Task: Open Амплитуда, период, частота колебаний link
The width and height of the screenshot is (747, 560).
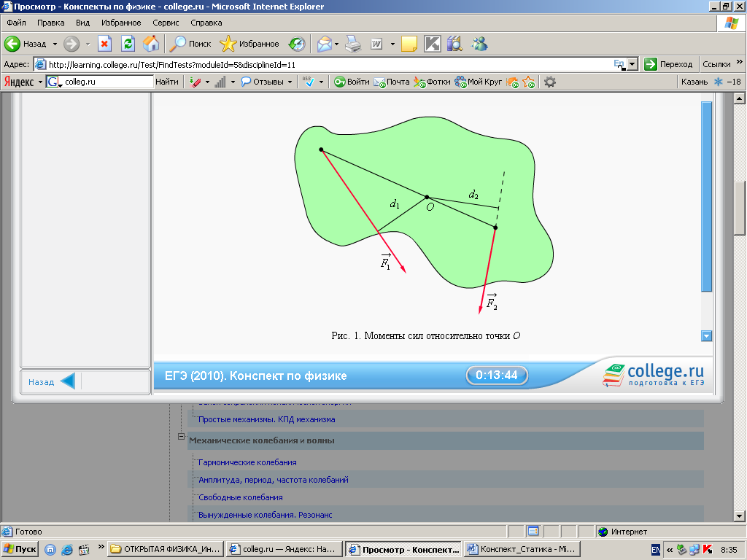Action: 274,480
